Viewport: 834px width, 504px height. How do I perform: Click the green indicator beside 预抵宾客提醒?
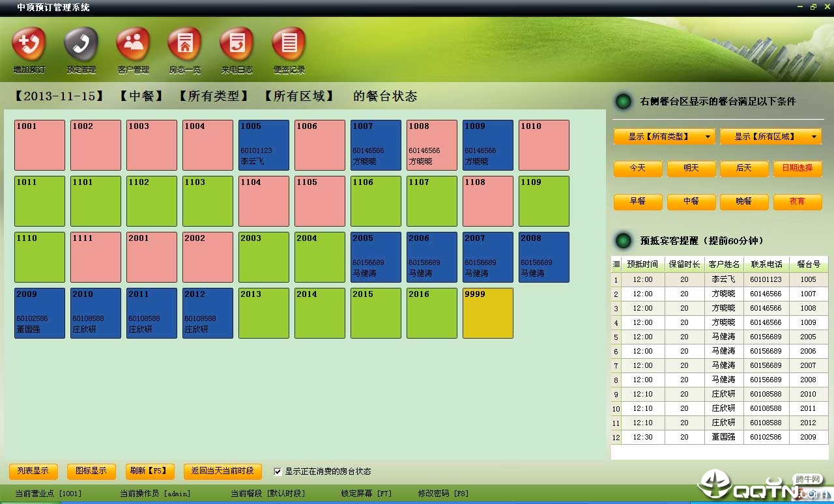(x=624, y=241)
